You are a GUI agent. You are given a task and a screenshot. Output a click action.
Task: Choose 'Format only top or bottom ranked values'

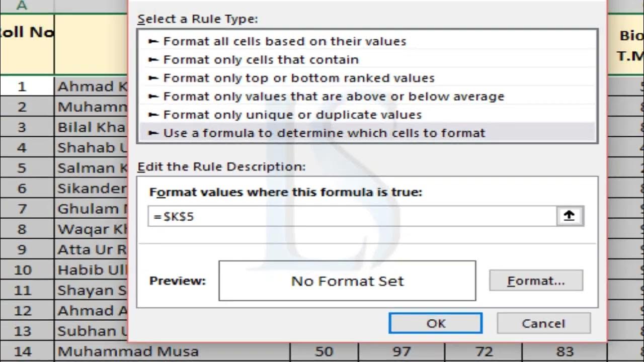(x=298, y=78)
